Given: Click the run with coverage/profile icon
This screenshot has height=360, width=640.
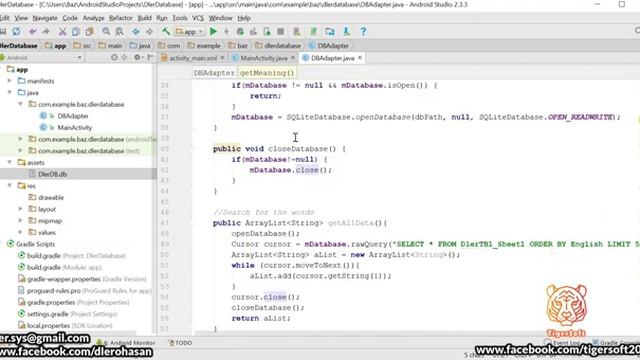Looking at the screenshot, I should (253, 31).
